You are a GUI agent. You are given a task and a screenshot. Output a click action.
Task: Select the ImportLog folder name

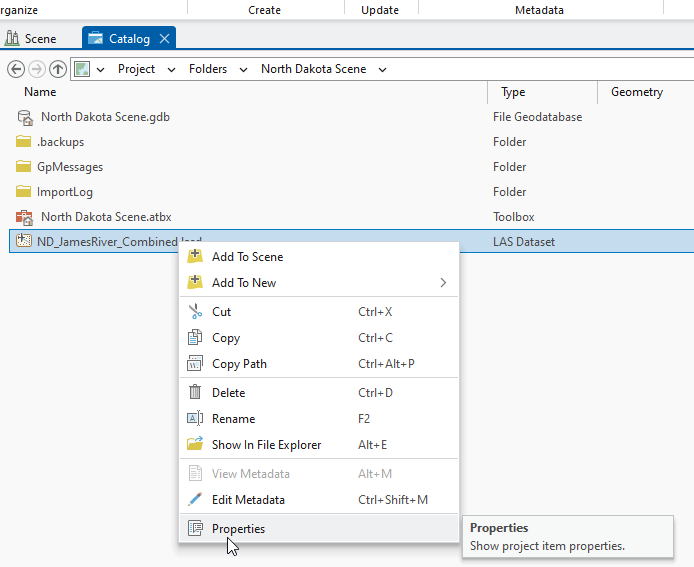[65, 192]
